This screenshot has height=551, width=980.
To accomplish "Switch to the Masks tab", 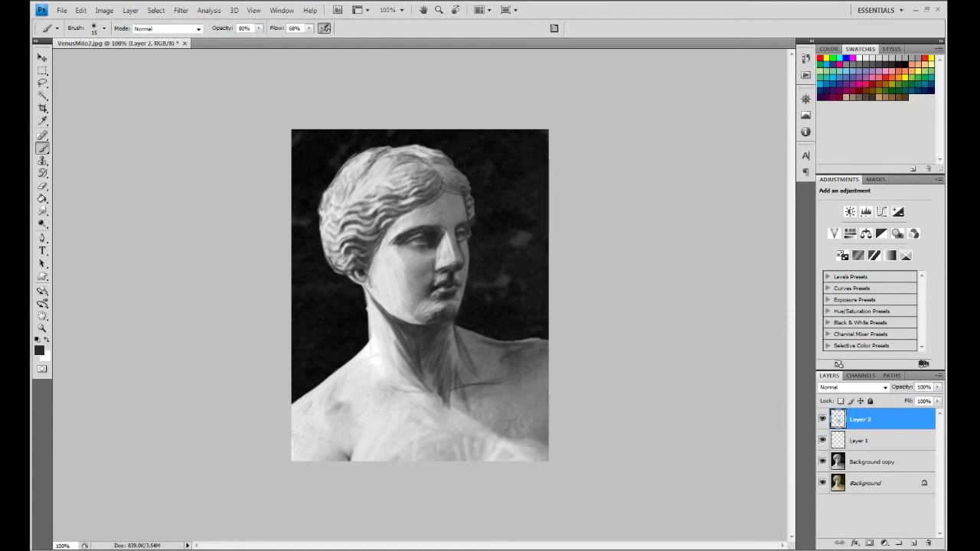I will [x=876, y=180].
